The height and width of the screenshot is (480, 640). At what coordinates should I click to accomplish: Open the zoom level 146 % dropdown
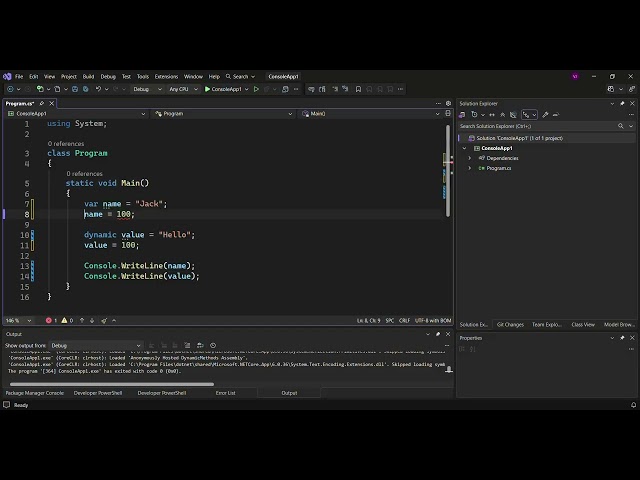pos(18,320)
